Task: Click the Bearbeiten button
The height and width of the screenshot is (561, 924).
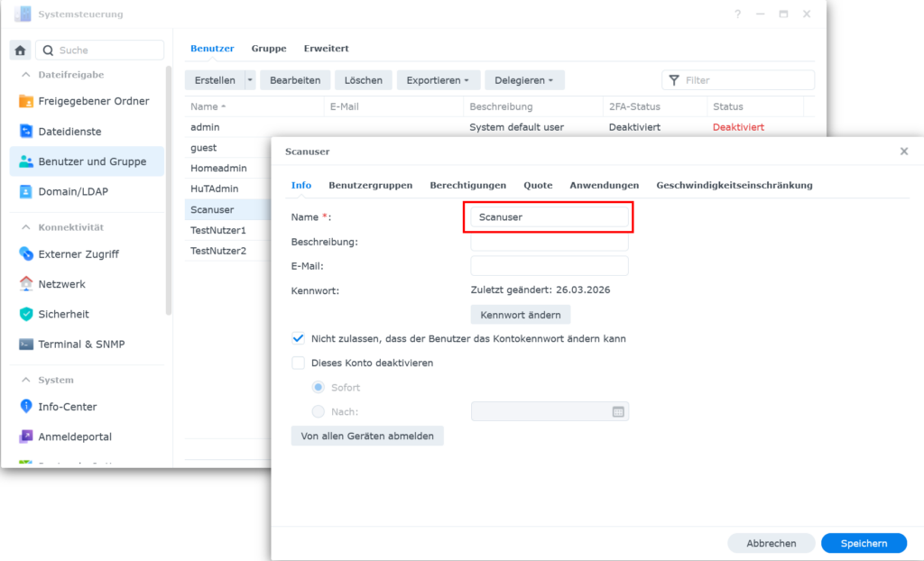Action: coord(295,80)
